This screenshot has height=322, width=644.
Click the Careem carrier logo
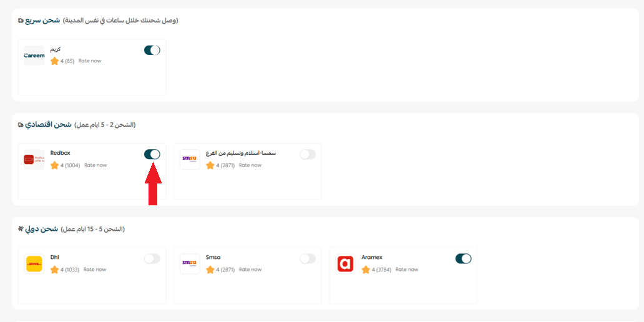34,56
